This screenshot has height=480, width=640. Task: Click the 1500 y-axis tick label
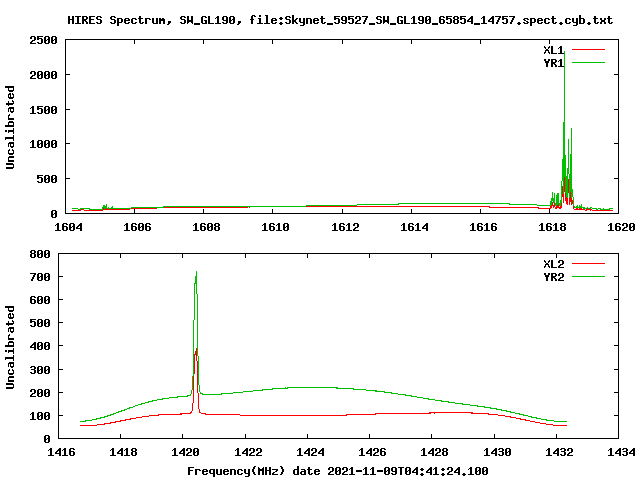(43, 109)
